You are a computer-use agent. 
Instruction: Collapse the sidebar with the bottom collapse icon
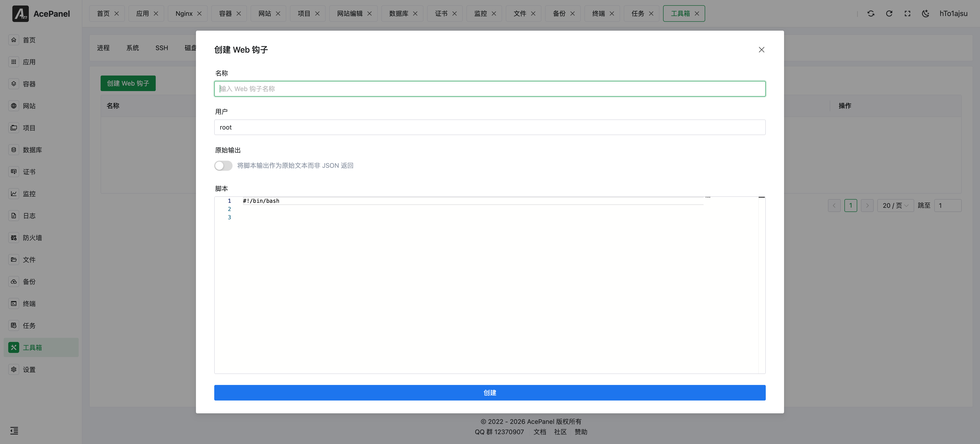[14, 431]
